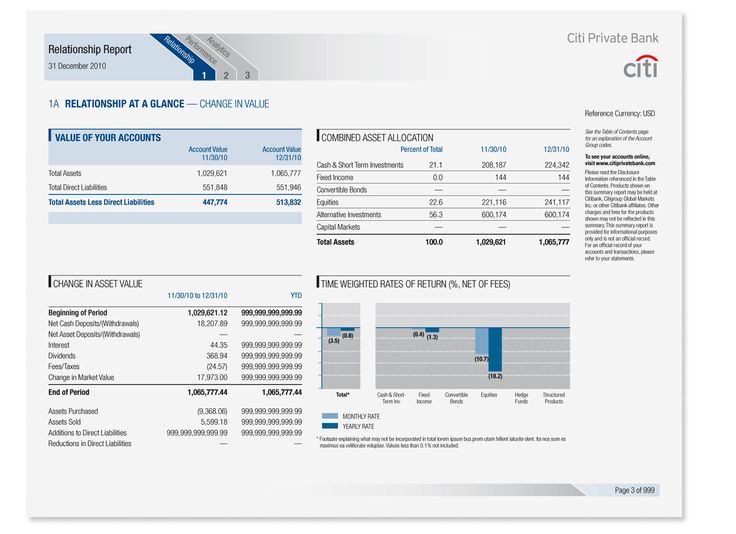Click the Total monthly bar labeled (3.5)

point(334,332)
